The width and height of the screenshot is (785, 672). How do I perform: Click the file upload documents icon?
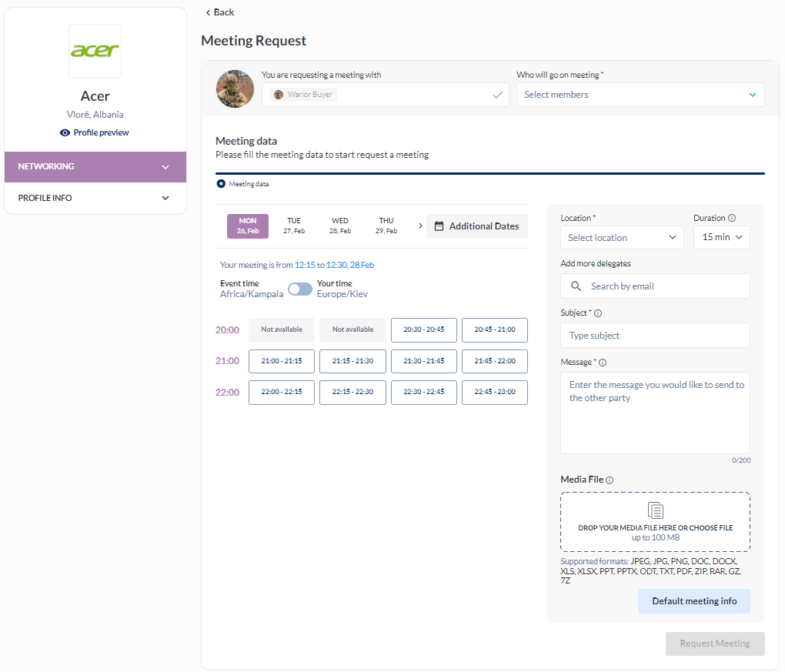click(655, 510)
